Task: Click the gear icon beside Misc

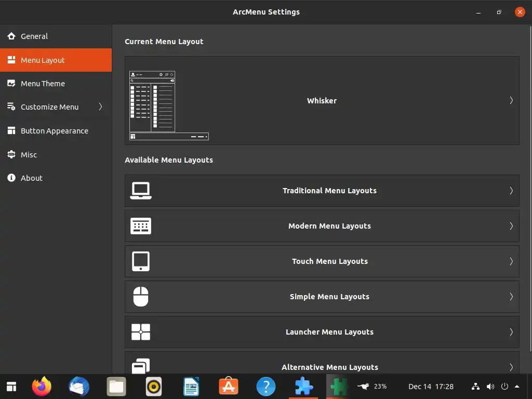Action: 11,154
